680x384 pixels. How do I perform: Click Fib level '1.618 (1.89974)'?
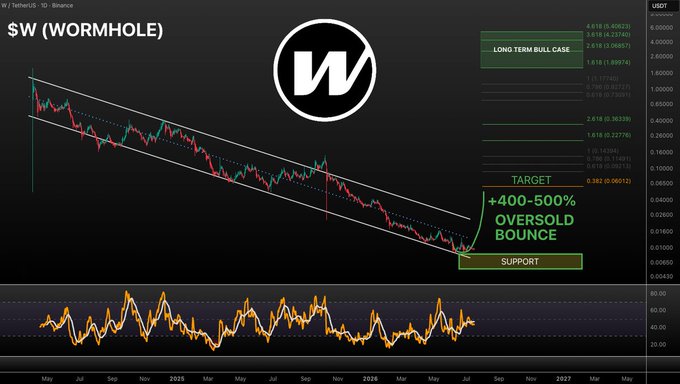608,62
